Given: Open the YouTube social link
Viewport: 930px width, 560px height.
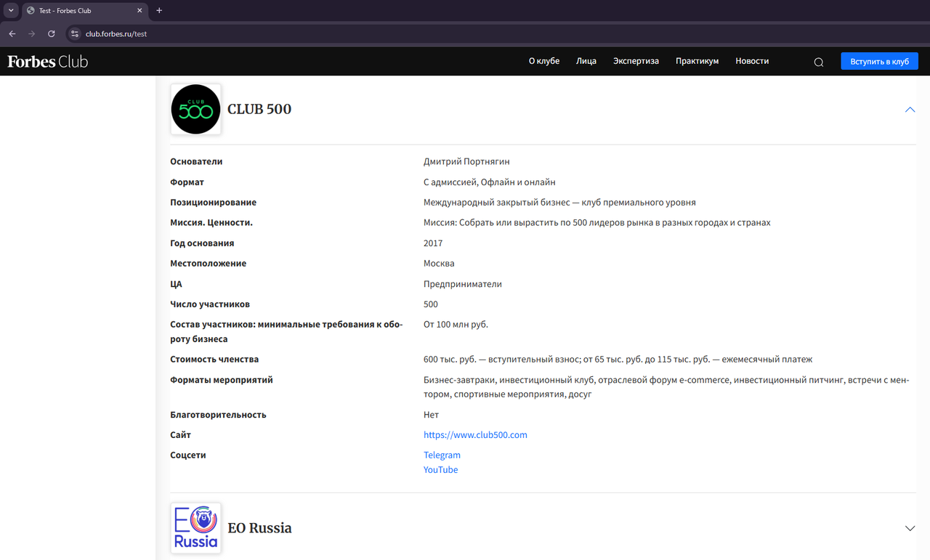Looking at the screenshot, I should pos(440,470).
